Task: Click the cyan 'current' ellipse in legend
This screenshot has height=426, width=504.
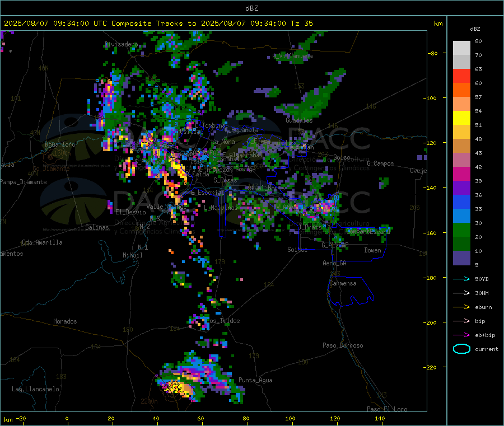Action: coord(461,349)
